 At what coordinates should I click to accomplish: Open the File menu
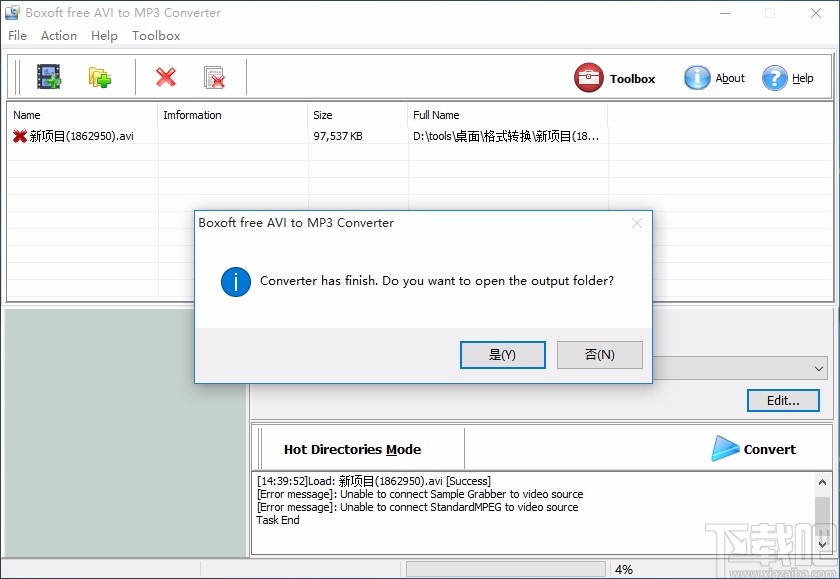coord(17,35)
